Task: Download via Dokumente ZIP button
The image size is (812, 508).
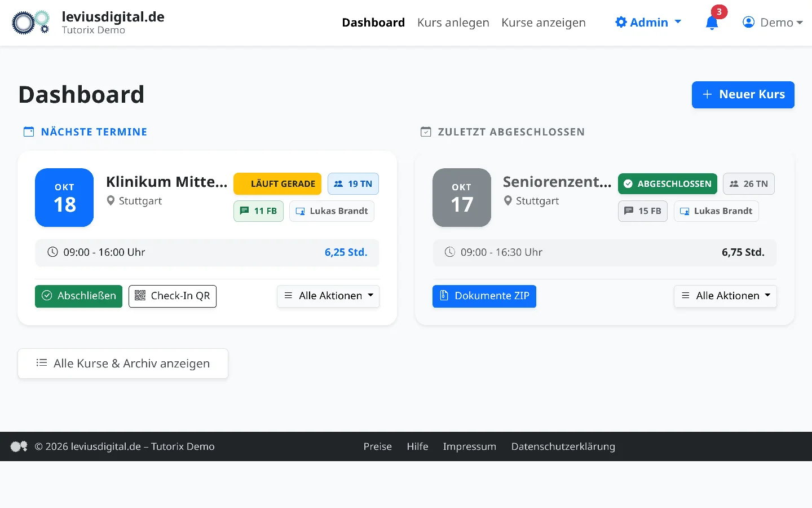Action: pyautogui.click(x=484, y=296)
